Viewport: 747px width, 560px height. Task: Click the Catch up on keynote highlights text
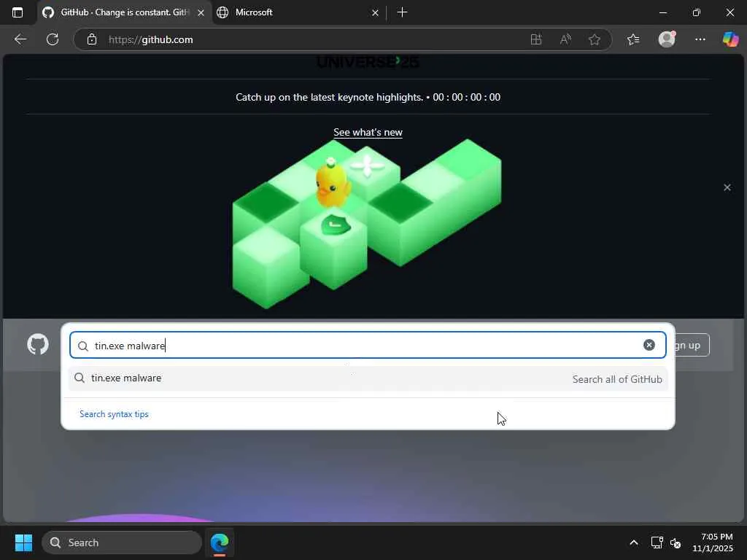coord(329,97)
